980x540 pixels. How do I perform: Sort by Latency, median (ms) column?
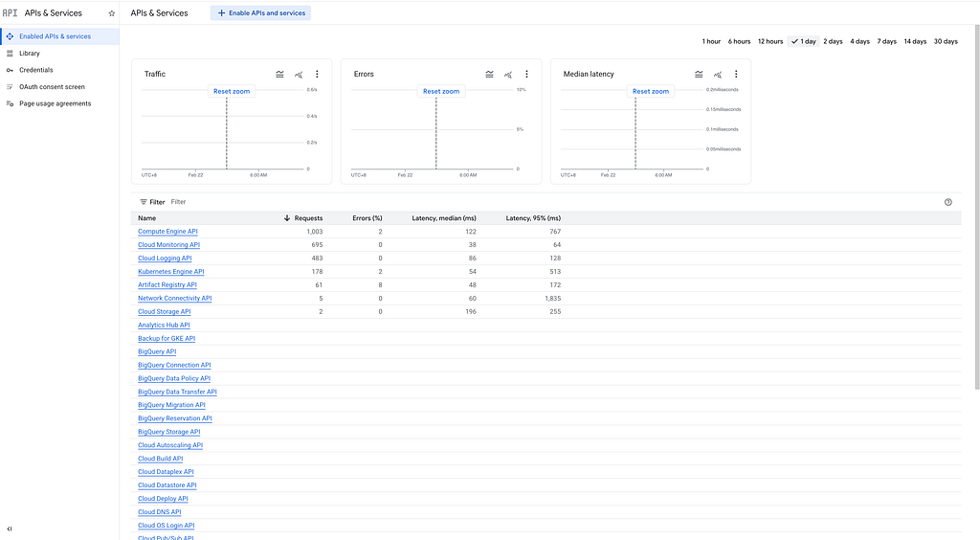tap(444, 218)
